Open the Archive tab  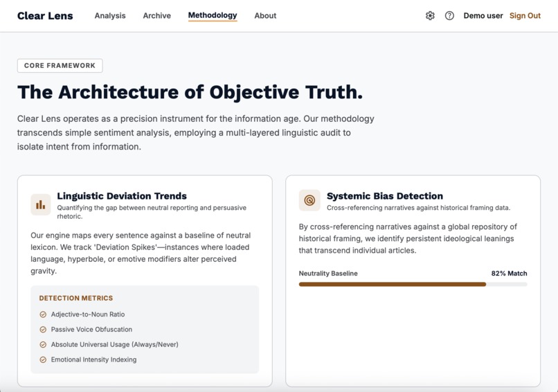tap(157, 16)
